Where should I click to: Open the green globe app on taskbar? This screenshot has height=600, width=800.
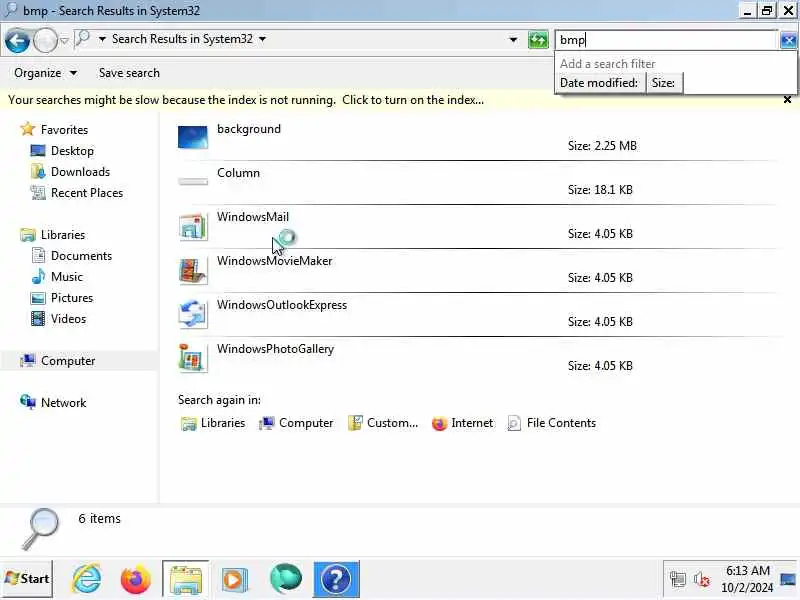tap(286, 579)
